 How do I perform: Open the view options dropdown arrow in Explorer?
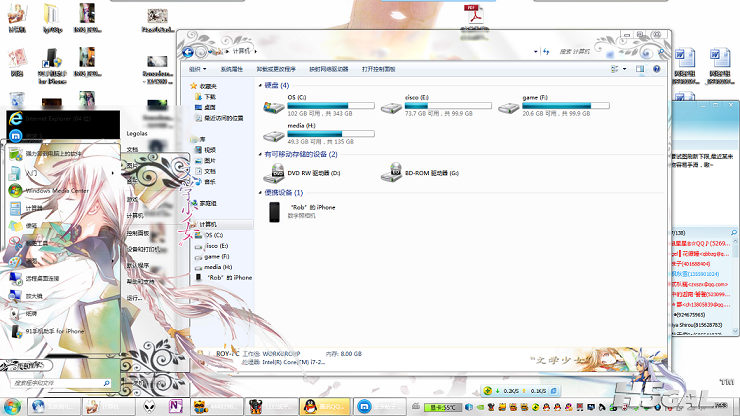pyautogui.click(x=624, y=69)
